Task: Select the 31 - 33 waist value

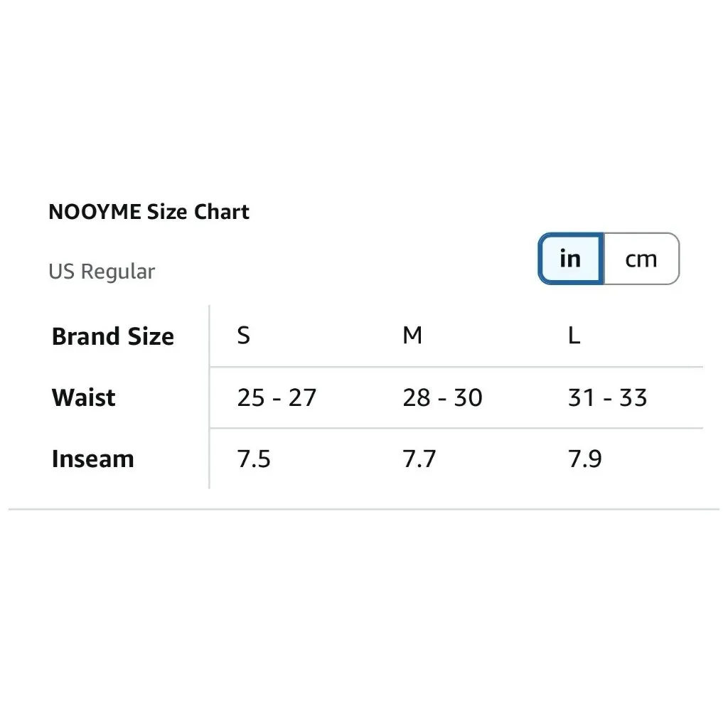Action: (x=608, y=398)
